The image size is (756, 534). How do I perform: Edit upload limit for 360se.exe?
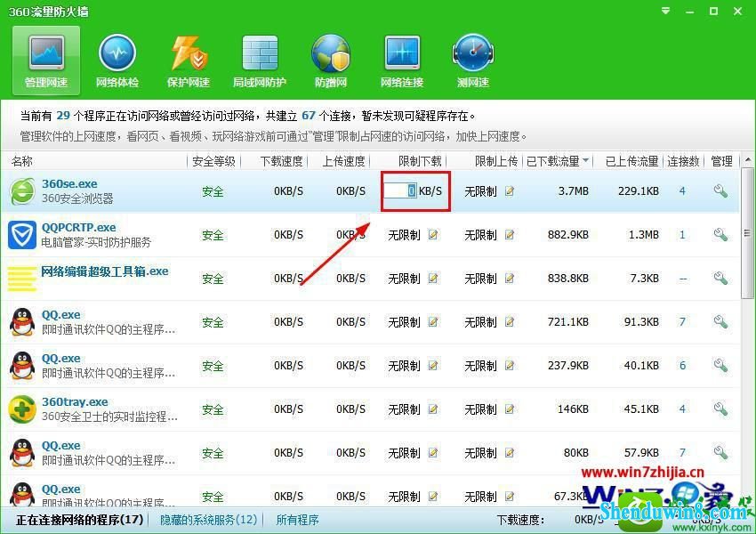pos(509,191)
